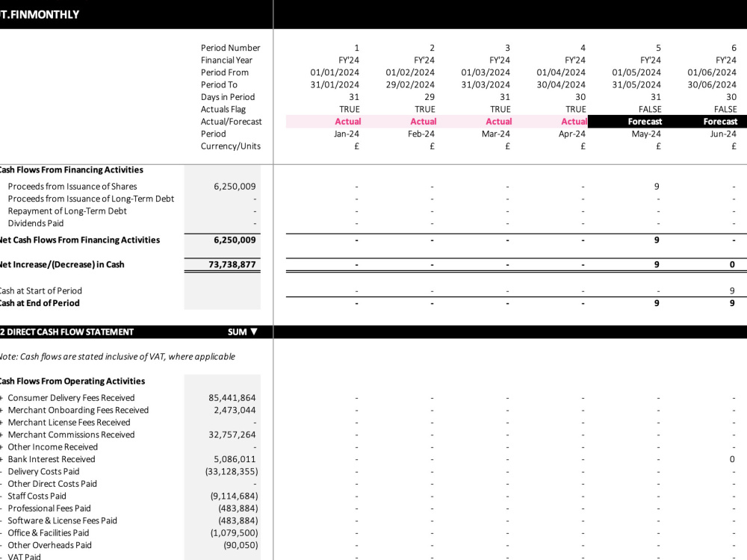747x560 pixels.
Task: Select 'Proceeds from Issuance of Shares' row label
Action: [72, 187]
